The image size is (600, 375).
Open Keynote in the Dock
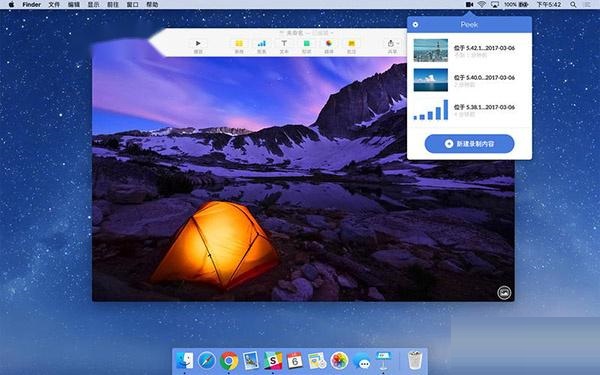pos(383,360)
